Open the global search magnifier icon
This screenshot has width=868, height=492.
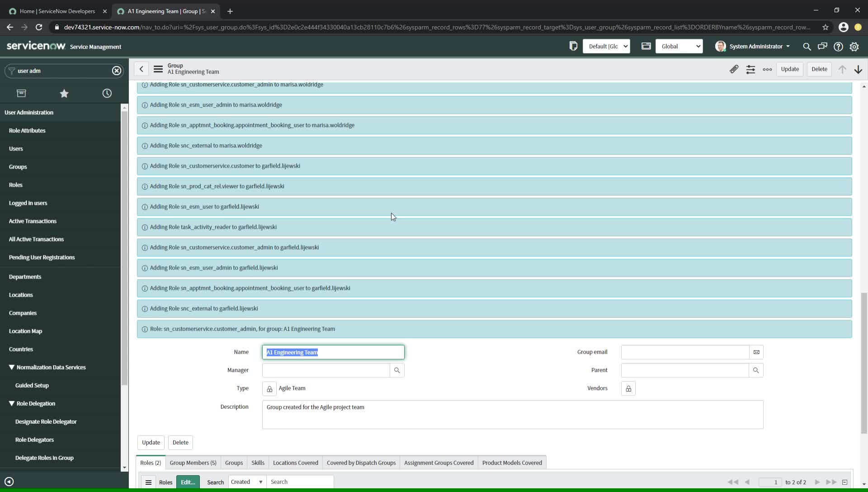pos(807,47)
